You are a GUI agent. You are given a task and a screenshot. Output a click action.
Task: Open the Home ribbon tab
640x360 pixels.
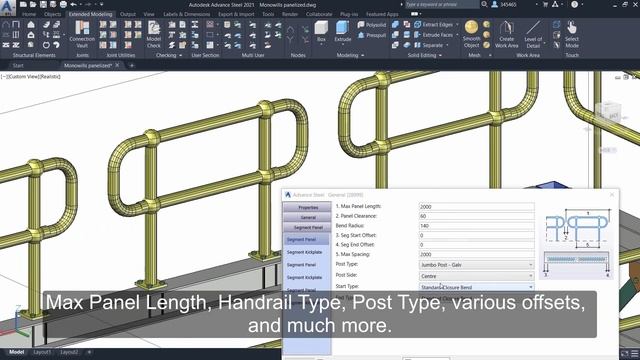[29, 14]
